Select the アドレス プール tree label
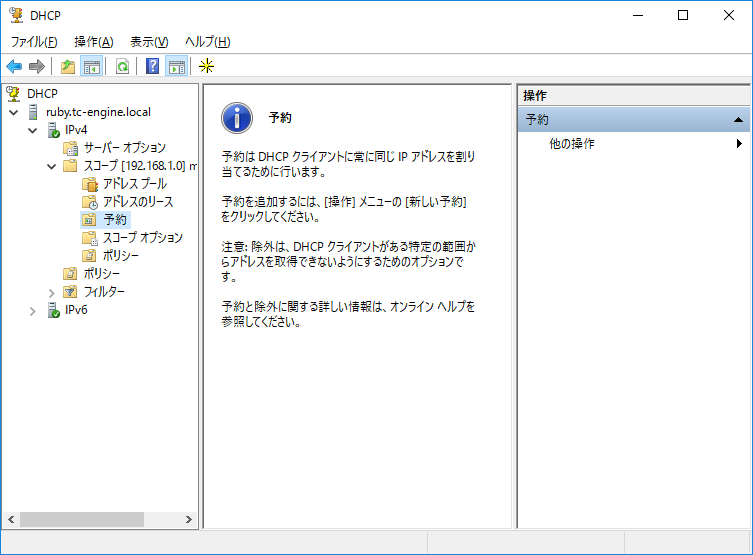Screen dimensions: 753x555 click(x=135, y=184)
